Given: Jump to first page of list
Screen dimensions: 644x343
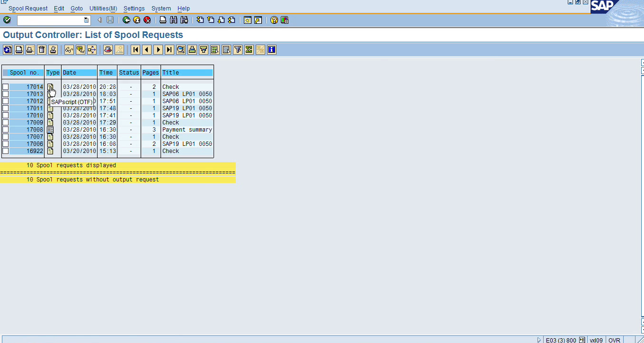Looking at the screenshot, I should [x=136, y=49].
